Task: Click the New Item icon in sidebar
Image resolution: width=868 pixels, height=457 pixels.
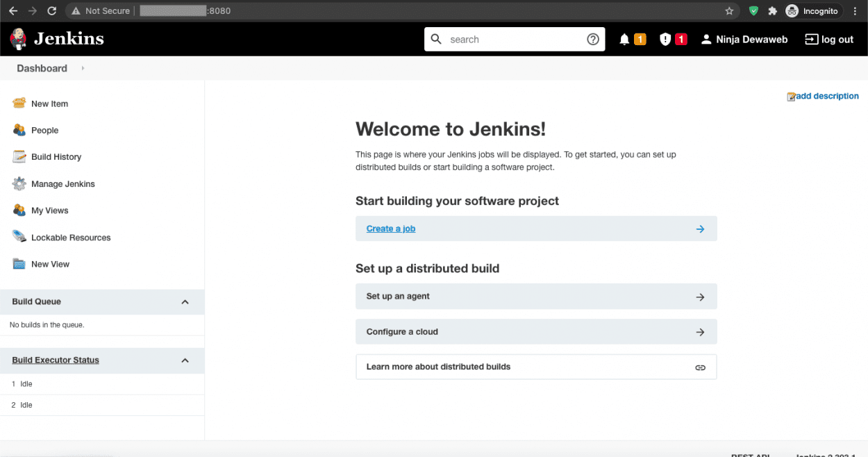Action: tap(19, 103)
